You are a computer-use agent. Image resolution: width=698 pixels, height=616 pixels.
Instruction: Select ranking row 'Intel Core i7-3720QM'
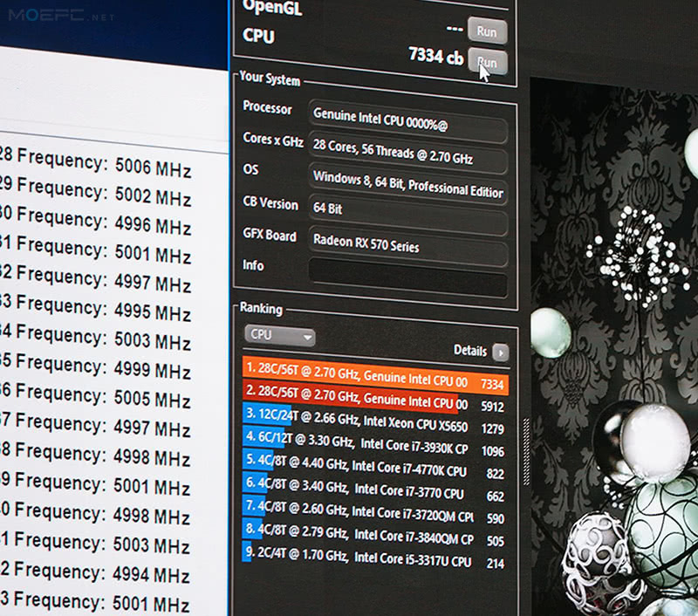click(x=375, y=511)
